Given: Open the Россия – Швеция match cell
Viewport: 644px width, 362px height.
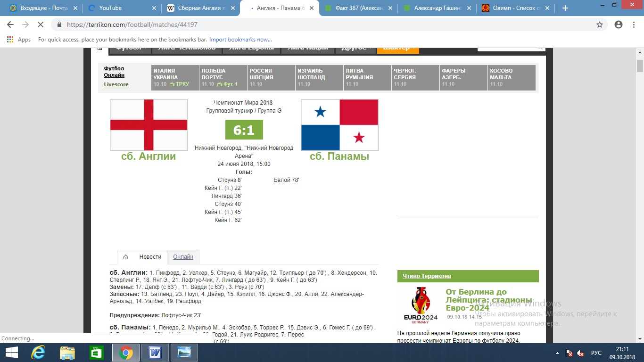Looking at the screenshot, I should pyautogui.click(x=271, y=77).
